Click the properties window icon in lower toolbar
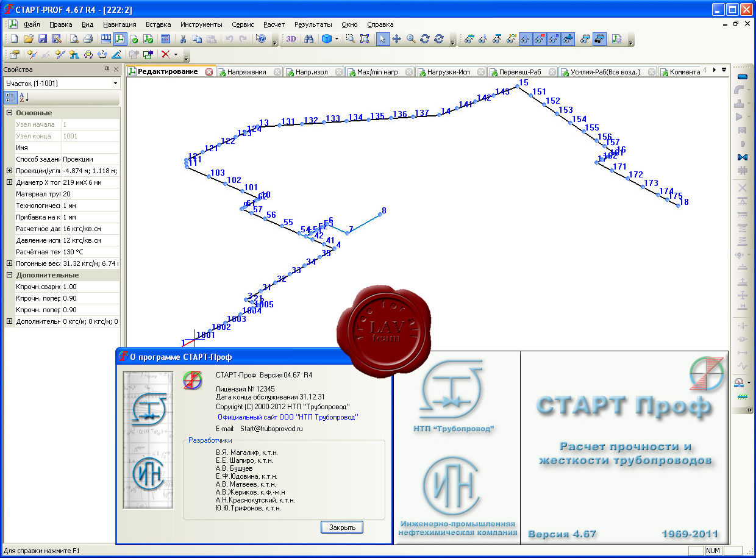Screen dimensions: 756x558 pos(15,54)
